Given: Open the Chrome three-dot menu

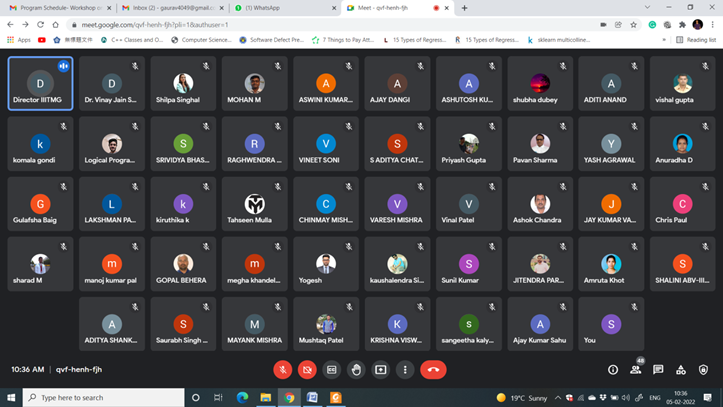Looking at the screenshot, I should tap(713, 24).
